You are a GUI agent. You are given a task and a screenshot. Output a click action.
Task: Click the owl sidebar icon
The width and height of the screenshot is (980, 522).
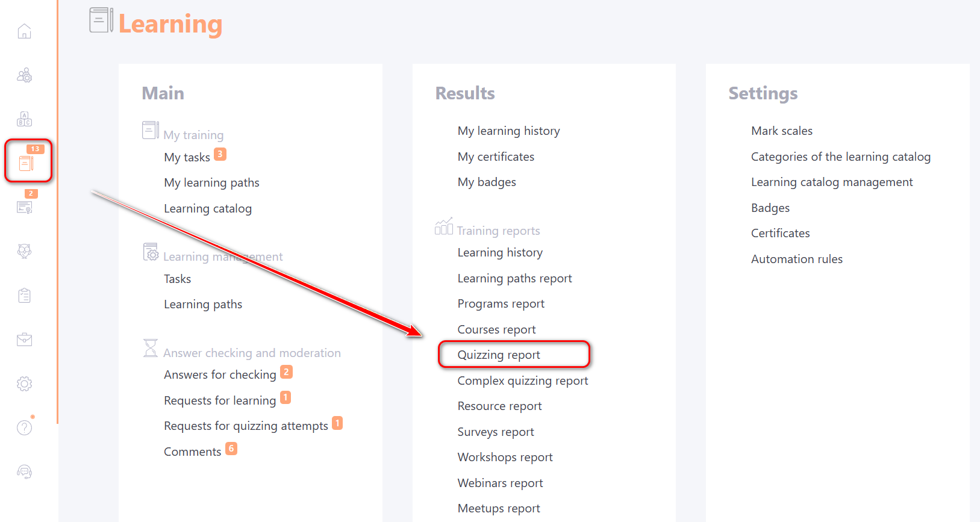[25, 251]
